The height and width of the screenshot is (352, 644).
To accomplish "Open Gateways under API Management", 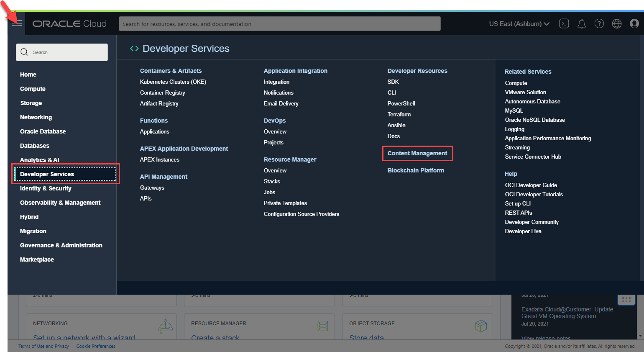I will [x=152, y=188].
